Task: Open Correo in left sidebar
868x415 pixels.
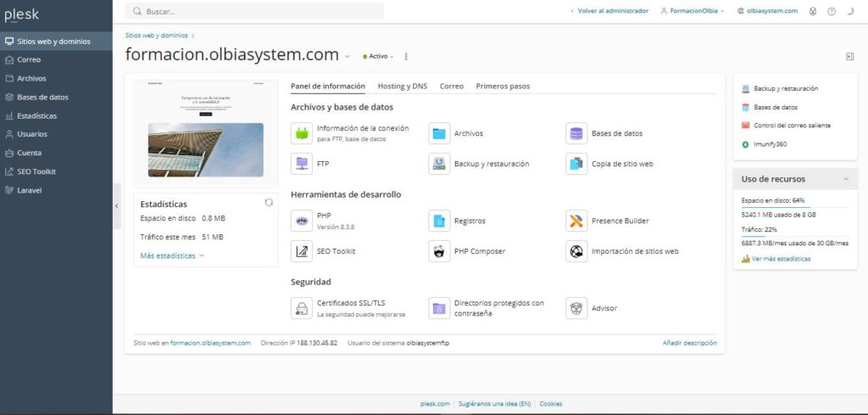Action: click(x=56, y=60)
